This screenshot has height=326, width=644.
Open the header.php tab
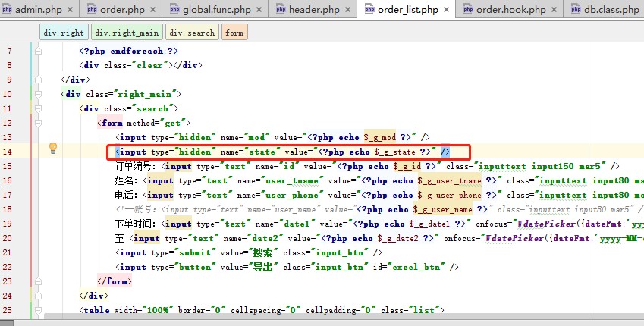[314, 9]
